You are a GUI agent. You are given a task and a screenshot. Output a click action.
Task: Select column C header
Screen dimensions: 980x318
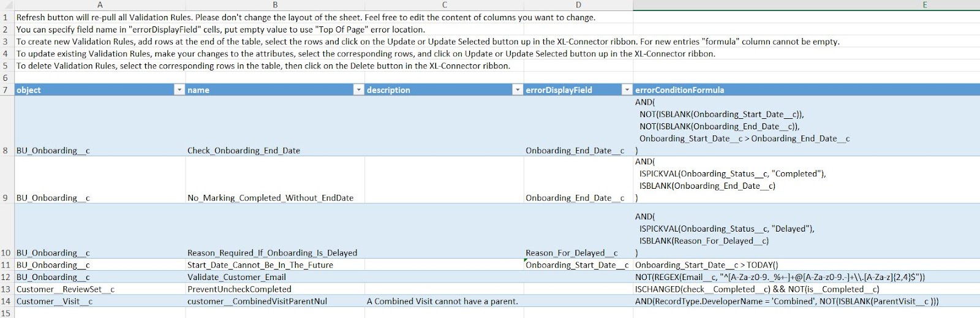(x=444, y=5)
